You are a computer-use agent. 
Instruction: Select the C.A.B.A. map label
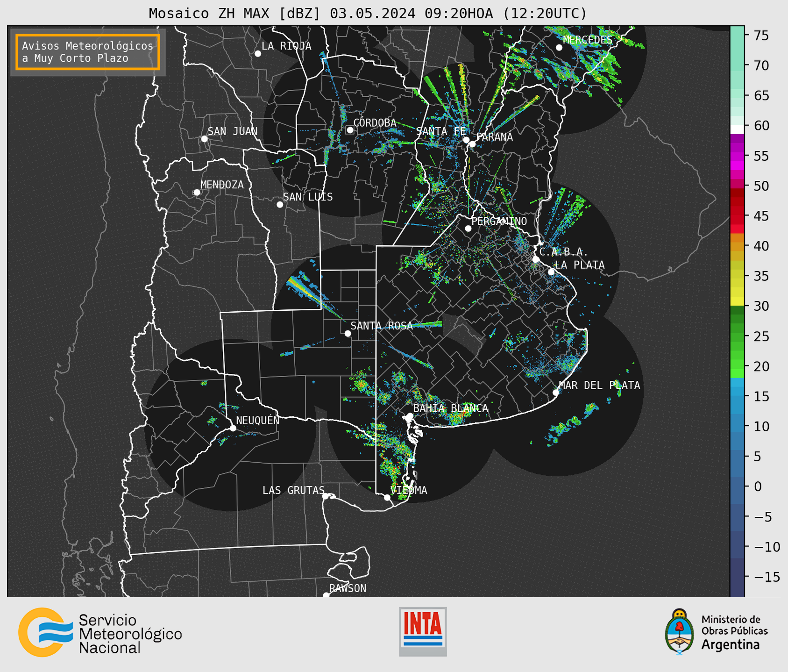564,252
